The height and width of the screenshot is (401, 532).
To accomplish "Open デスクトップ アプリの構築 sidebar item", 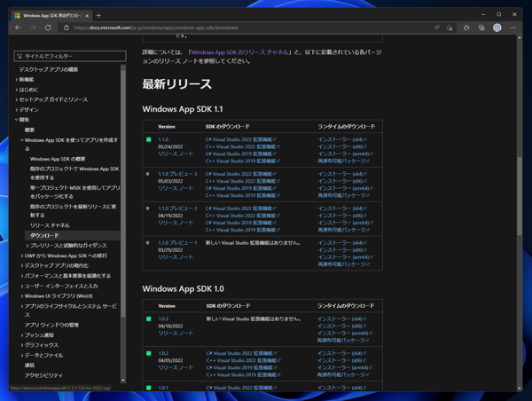I will [49, 69].
